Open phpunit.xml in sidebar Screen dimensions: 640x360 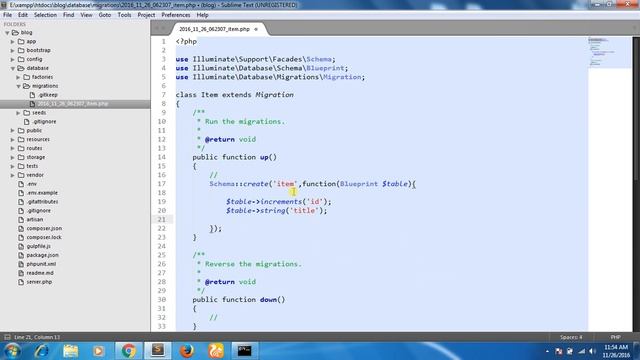point(41,264)
